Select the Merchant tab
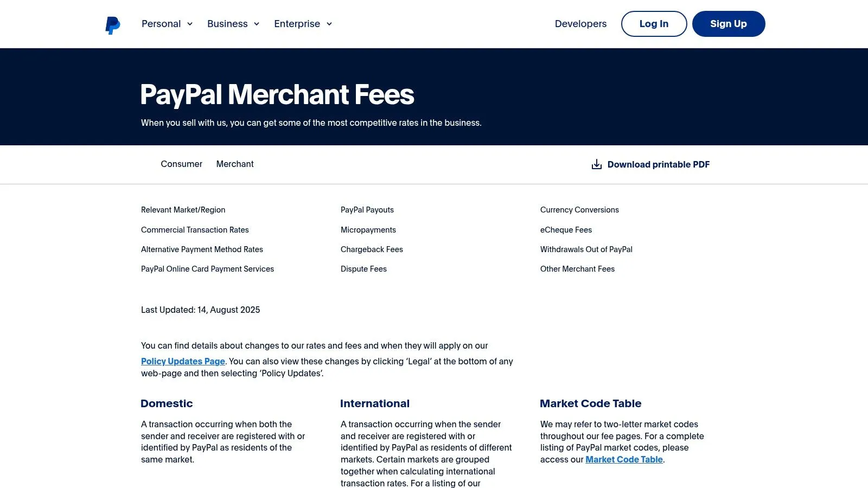The height and width of the screenshot is (488, 868). [235, 164]
